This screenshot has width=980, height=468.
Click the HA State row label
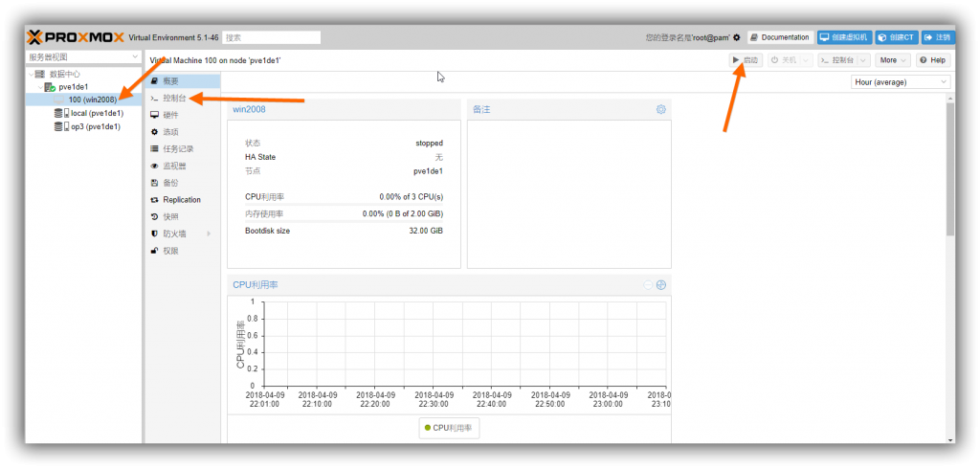click(x=260, y=157)
